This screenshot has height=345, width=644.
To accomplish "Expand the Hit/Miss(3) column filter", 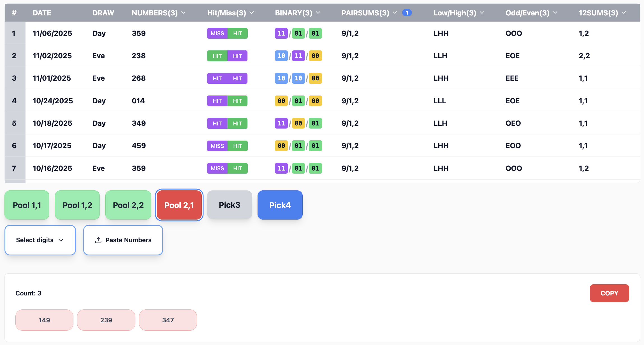I will pos(251,13).
